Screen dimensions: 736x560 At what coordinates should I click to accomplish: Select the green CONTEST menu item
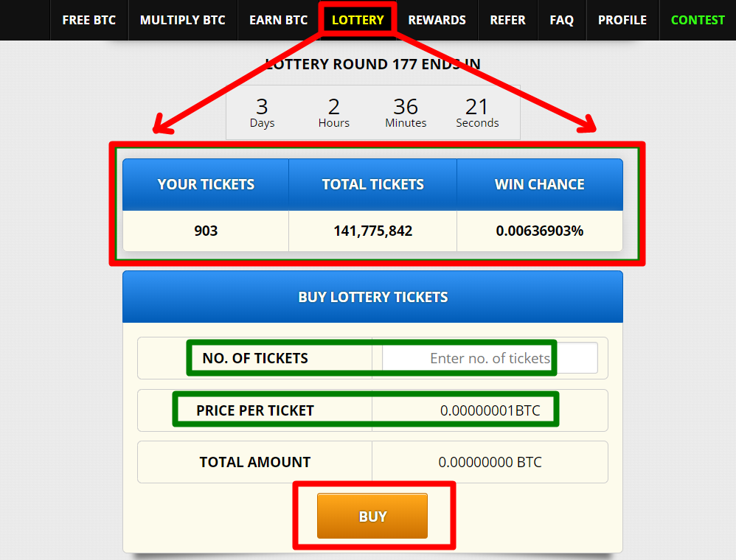click(x=697, y=20)
